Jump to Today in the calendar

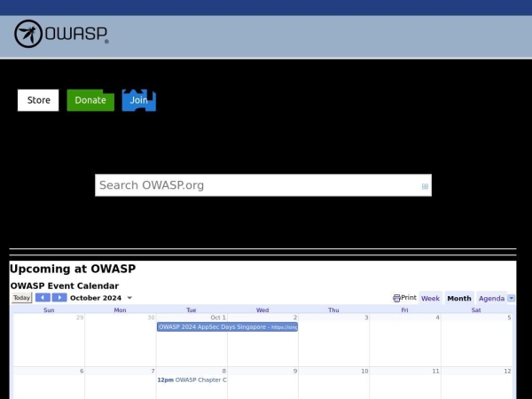21,298
